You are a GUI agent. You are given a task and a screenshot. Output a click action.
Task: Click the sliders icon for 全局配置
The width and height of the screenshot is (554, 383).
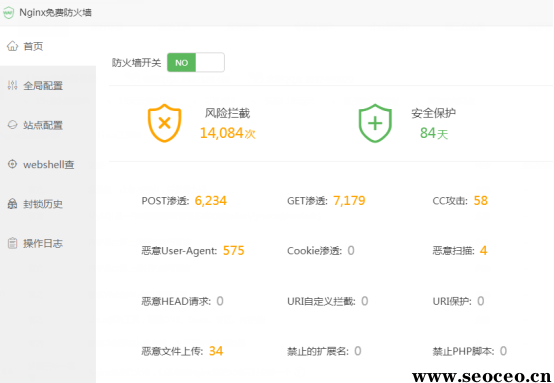tap(12, 85)
